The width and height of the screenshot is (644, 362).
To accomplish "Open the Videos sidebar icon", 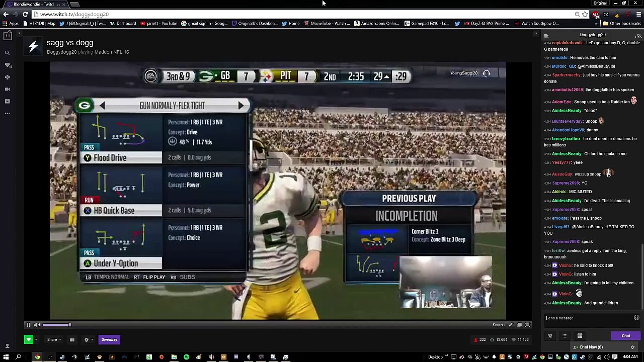I will pyautogui.click(x=7, y=101).
